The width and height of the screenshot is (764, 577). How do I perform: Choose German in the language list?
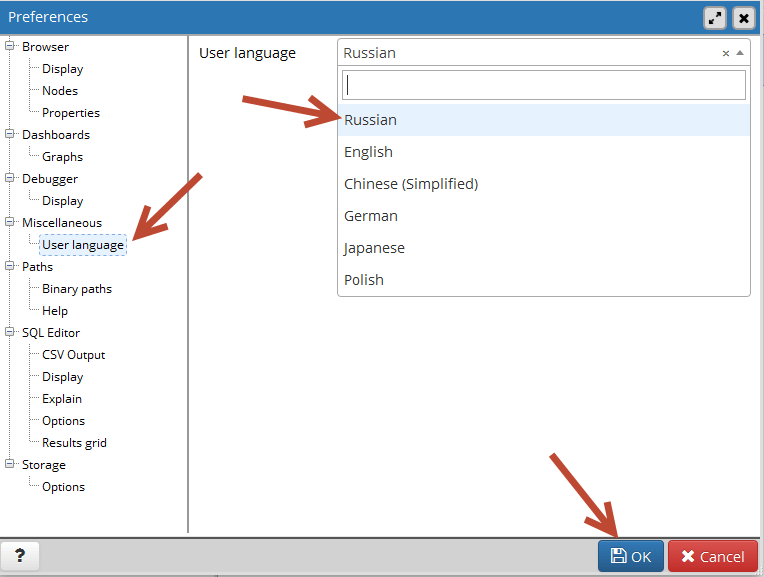coord(370,216)
